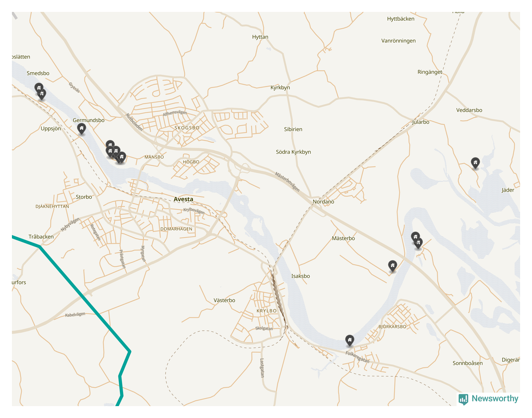Click the Isaksbo place label
This screenshot has width=532, height=418.
[x=301, y=276]
